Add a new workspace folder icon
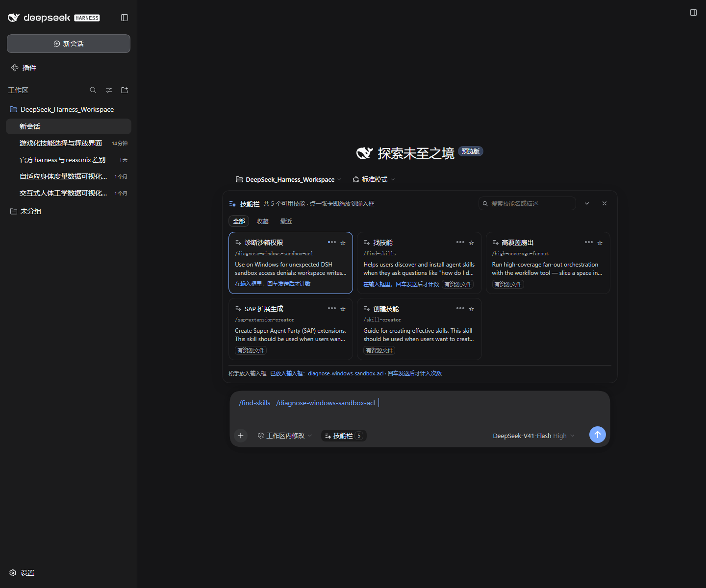706x588 pixels. [x=125, y=90]
